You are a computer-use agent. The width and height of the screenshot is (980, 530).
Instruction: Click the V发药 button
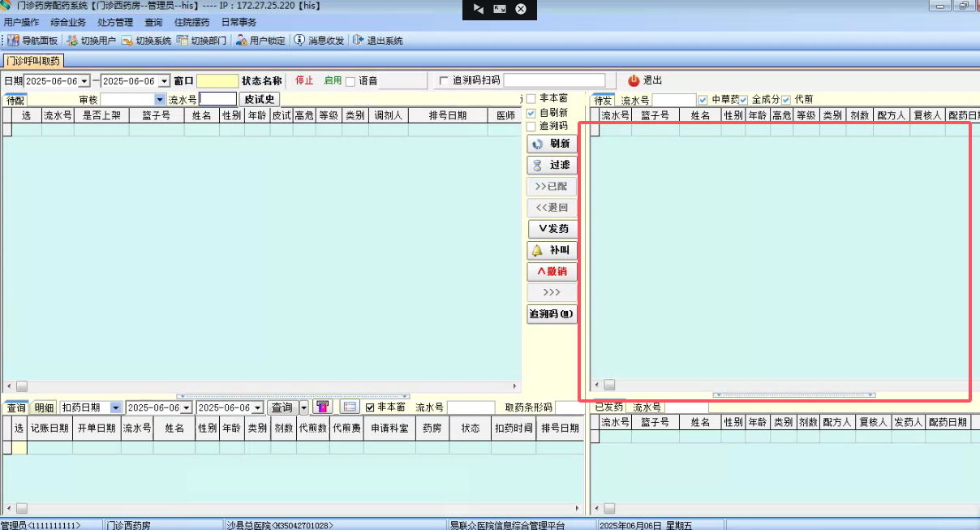pyautogui.click(x=552, y=229)
